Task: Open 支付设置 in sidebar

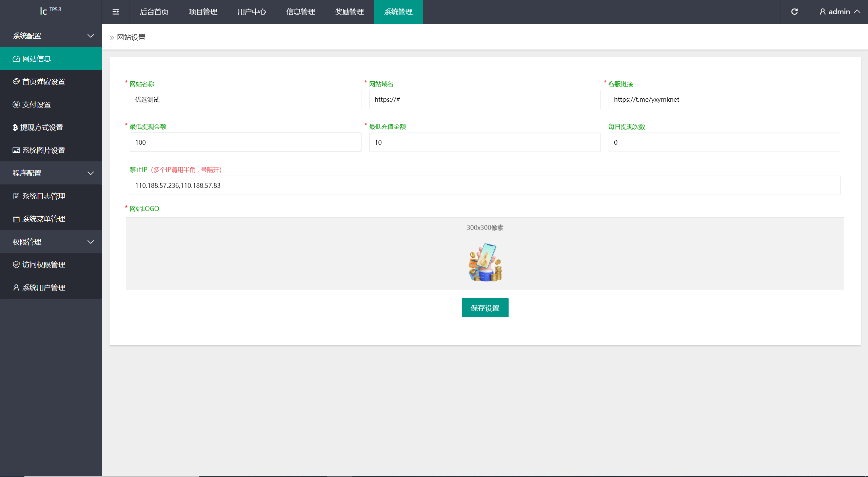Action: click(x=37, y=105)
